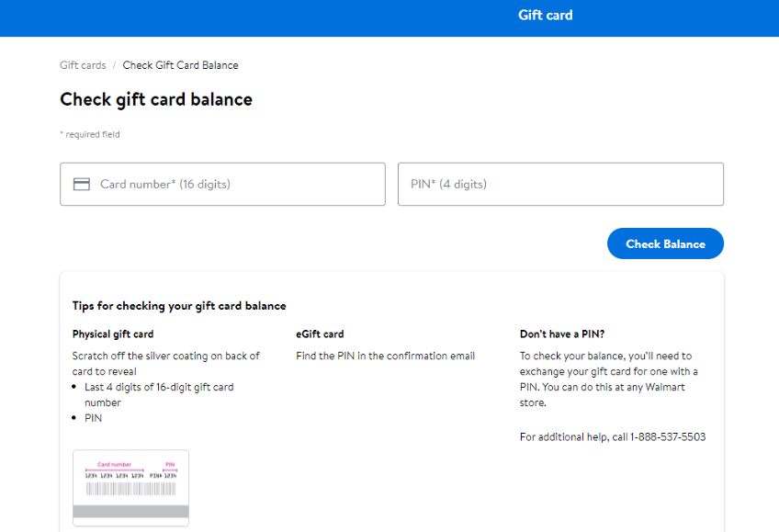Click the 'PIN' bullet item

click(94, 418)
